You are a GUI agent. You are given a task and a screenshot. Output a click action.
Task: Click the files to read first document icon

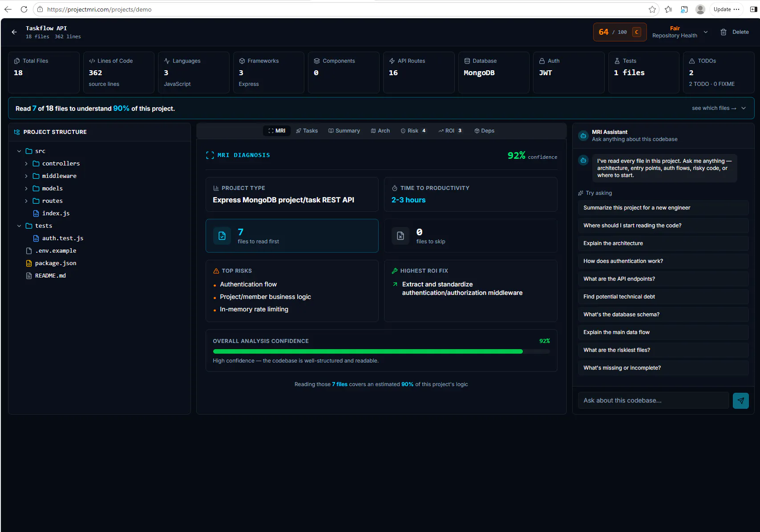pyautogui.click(x=222, y=236)
